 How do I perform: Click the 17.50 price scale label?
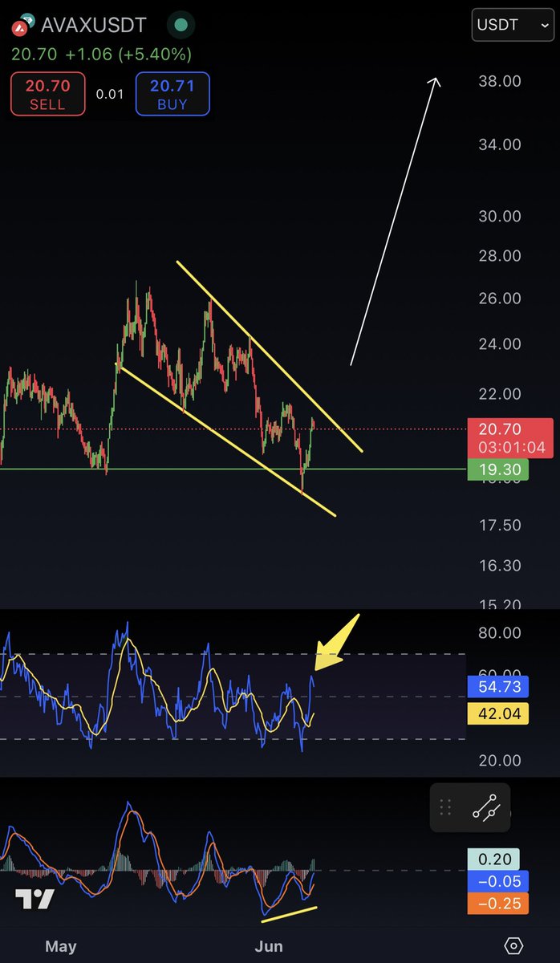tap(500, 525)
